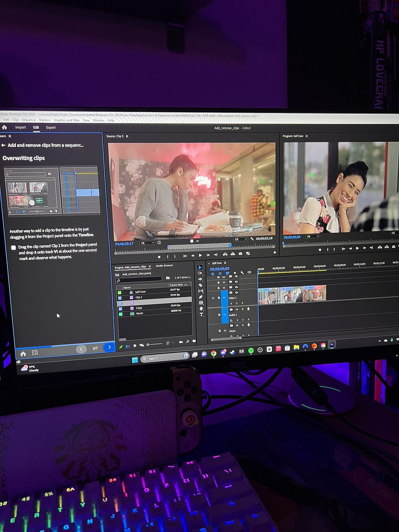399x532 pixels.
Task: Open Project panel hamburger menu
Action: pyautogui.click(x=149, y=267)
